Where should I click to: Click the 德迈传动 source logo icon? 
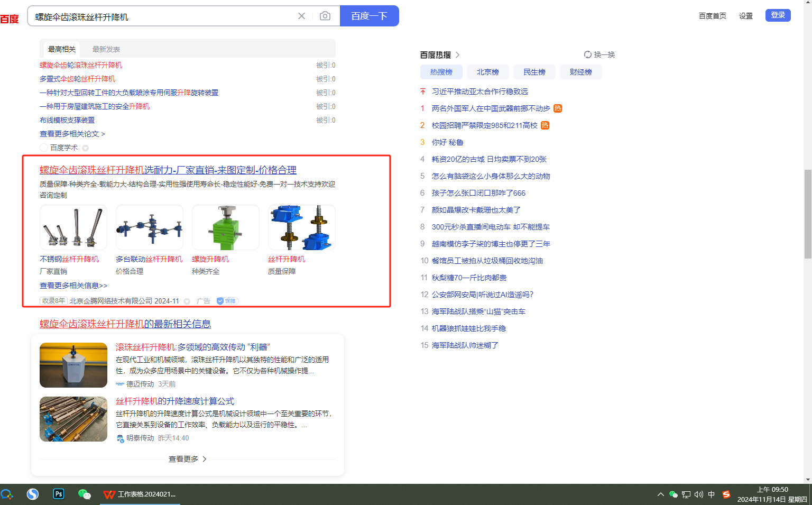(120, 384)
